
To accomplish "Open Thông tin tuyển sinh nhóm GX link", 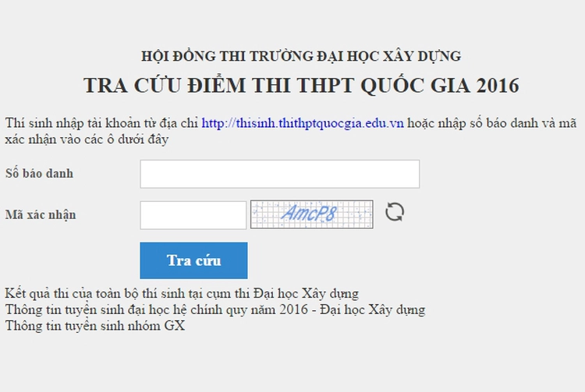I will (x=94, y=326).
